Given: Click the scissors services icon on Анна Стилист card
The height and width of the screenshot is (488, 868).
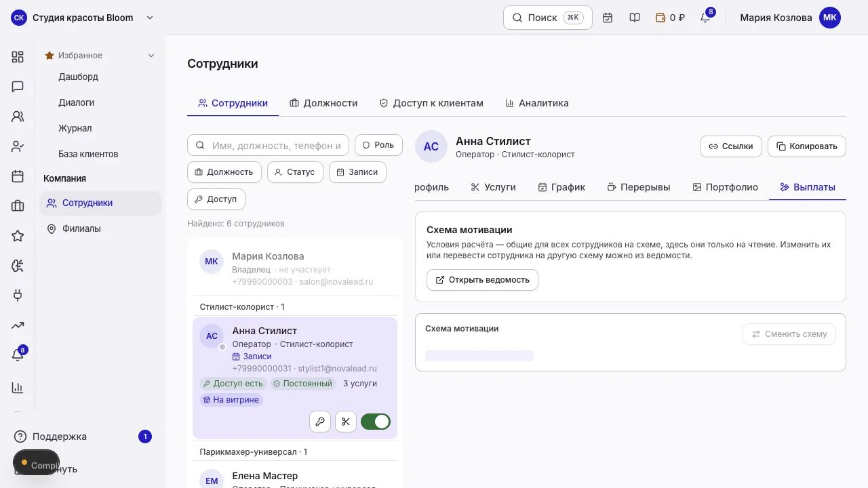Looking at the screenshot, I should (346, 422).
